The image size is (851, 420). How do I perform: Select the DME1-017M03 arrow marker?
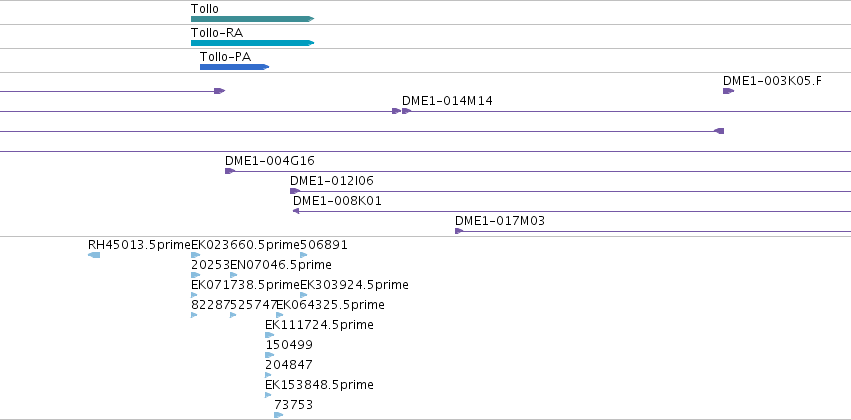click(x=459, y=231)
